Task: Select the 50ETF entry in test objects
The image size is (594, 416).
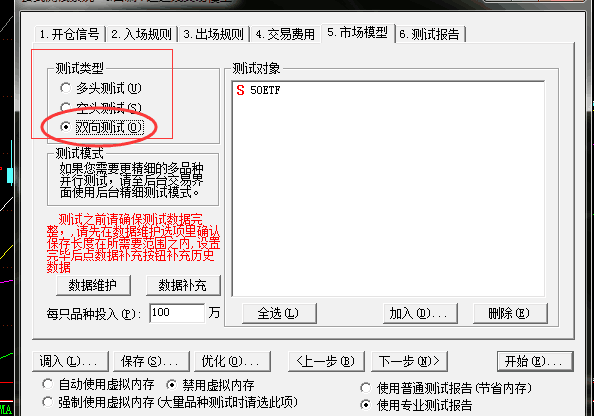Action: 265,90
